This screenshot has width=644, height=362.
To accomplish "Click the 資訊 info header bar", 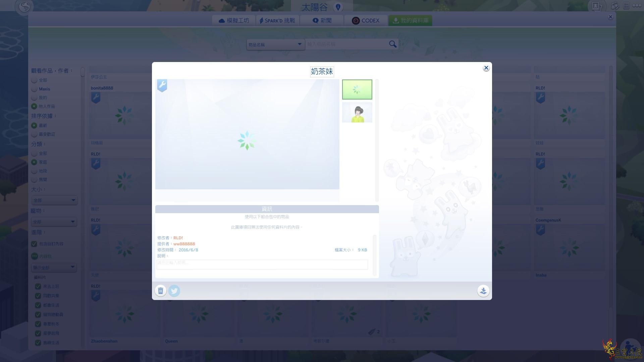I will click(x=267, y=209).
